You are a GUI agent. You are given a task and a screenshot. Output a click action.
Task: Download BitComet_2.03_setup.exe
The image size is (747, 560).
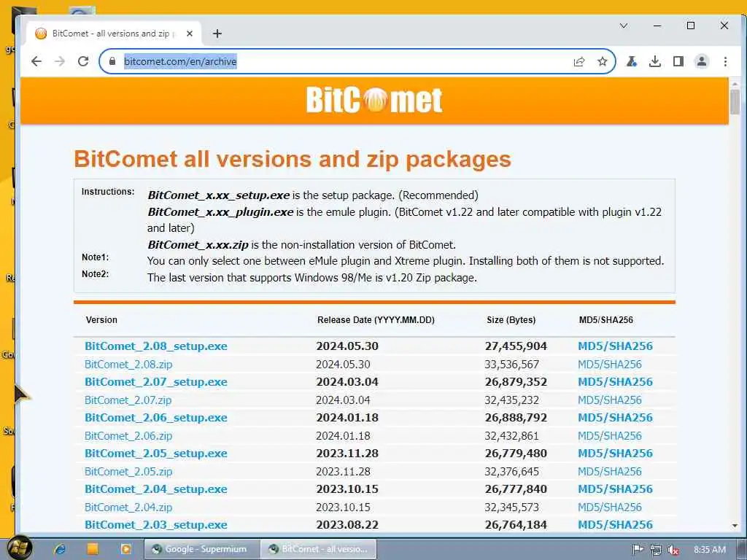coord(156,525)
